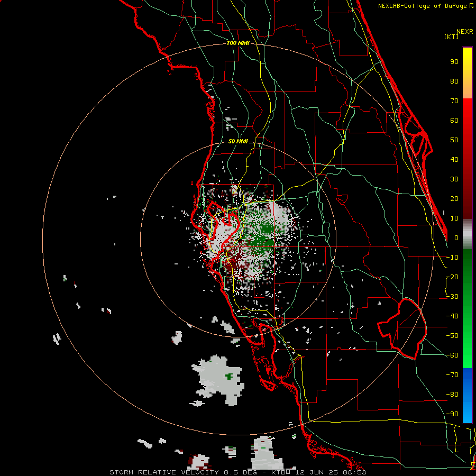Pick the gray zero-velocity color bar segment
The width and height of the screenshot is (476, 476).
[467, 234]
